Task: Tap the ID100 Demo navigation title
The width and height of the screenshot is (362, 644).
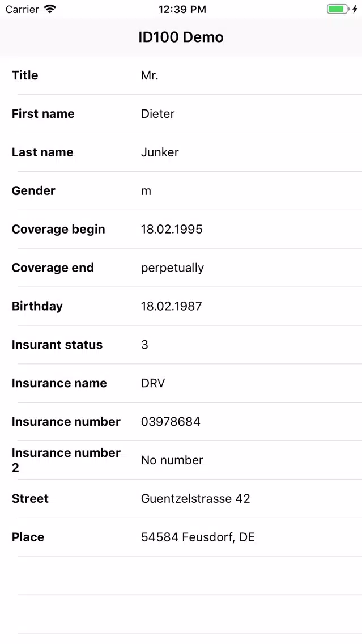Action: (181, 37)
